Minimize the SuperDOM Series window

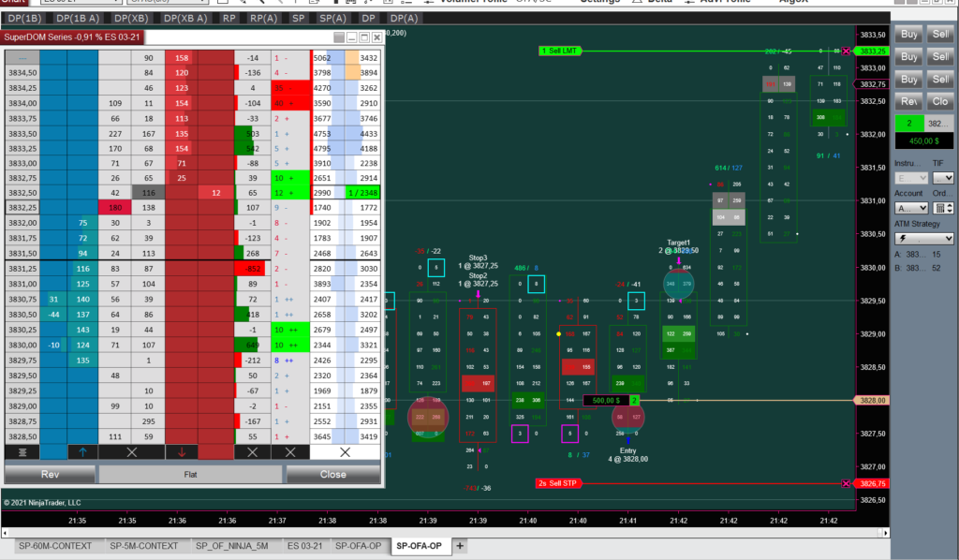coord(352,37)
